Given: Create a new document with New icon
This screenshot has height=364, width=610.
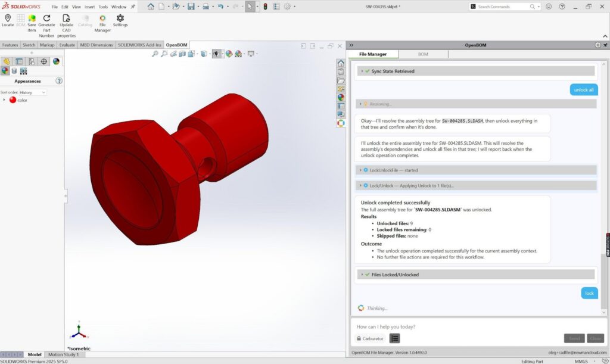Looking at the screenshot, I should [161, 7].
